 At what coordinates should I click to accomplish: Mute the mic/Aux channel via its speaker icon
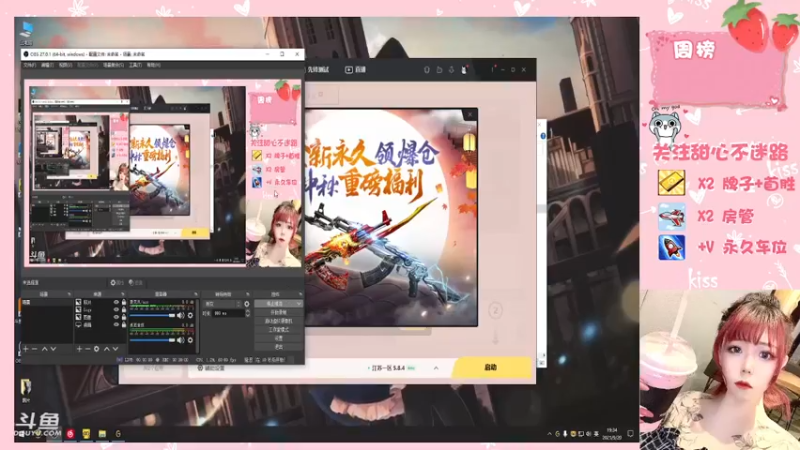pos(180,315)
